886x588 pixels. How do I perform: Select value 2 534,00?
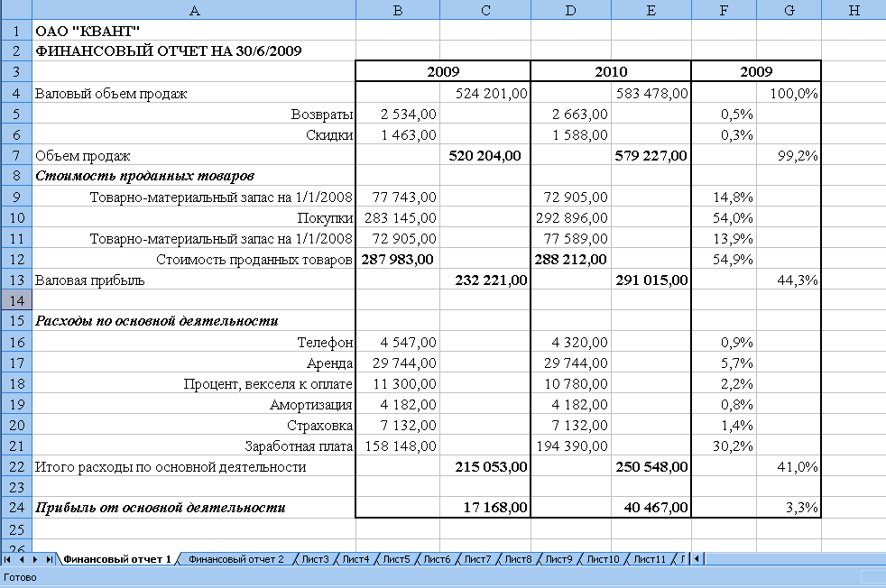pos(398,115)
